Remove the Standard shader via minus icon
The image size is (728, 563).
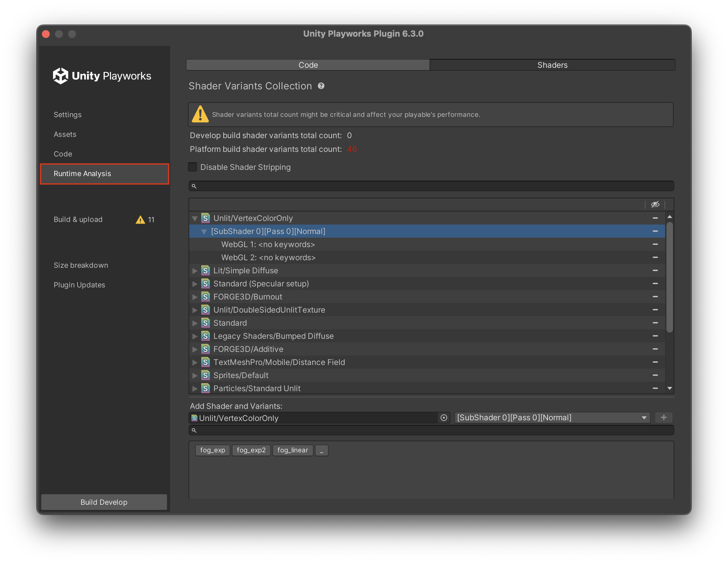[655, 323]
